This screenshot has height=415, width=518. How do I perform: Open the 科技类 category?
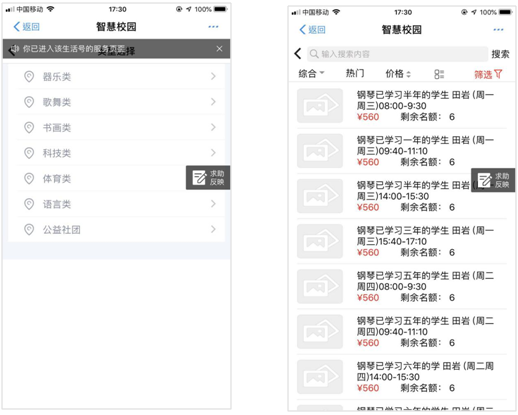(x=120, y=153)
